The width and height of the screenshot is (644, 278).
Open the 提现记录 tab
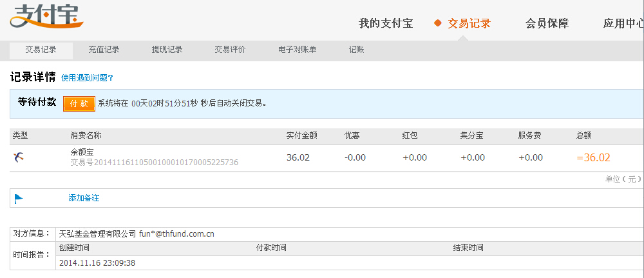(x=167, y=50)
